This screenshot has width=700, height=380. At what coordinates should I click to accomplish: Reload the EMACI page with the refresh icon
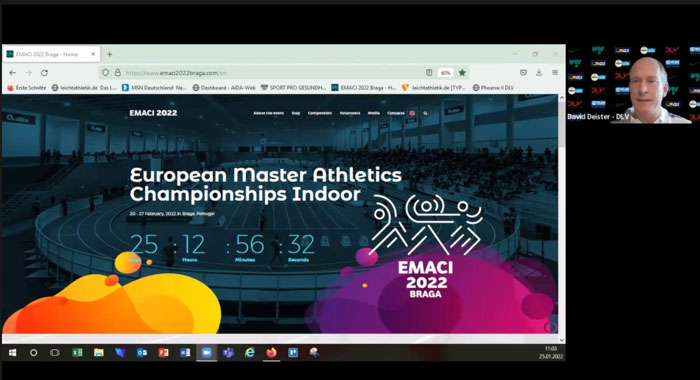[x=44, y=73]
